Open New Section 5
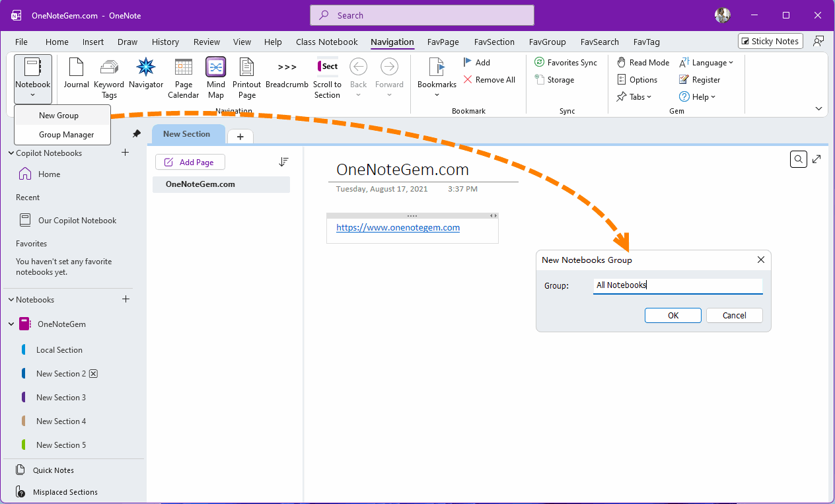This screenshot has width=835, height=504. (61, 445)
